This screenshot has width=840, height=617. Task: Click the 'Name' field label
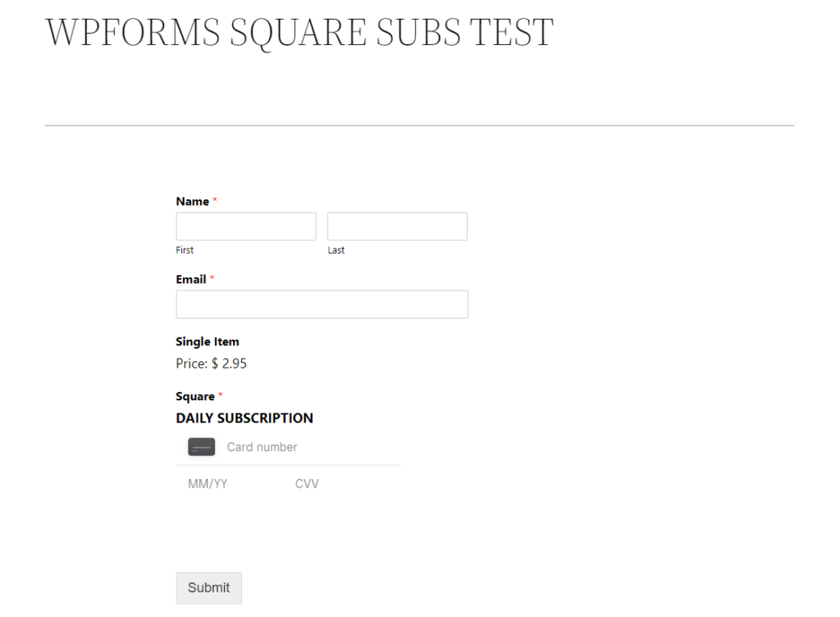192,201
